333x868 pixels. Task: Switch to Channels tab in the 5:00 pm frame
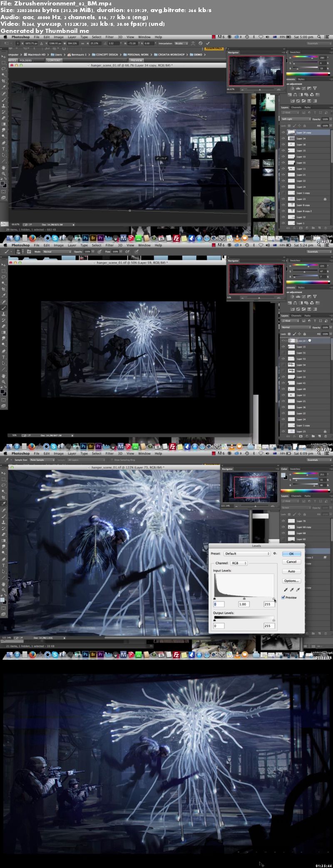[x=296, y=107]
